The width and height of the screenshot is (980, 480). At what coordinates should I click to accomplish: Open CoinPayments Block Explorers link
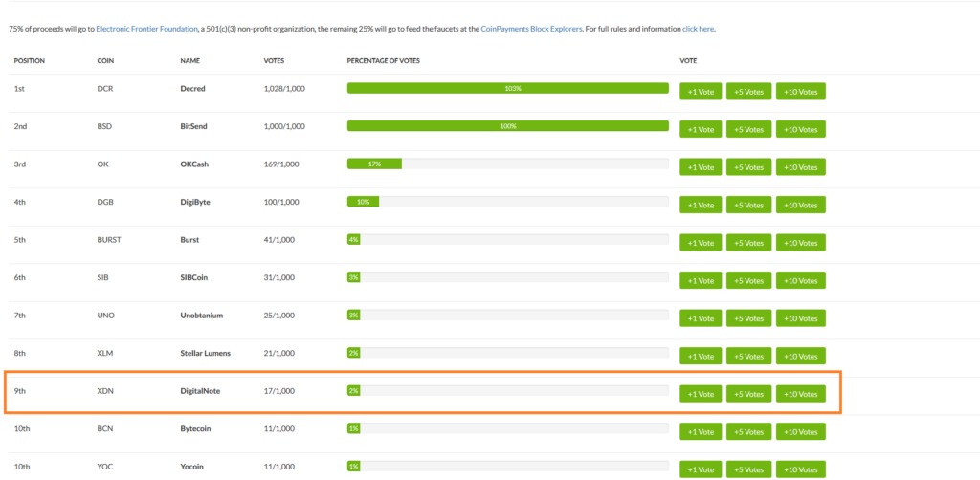coord(531,29)
